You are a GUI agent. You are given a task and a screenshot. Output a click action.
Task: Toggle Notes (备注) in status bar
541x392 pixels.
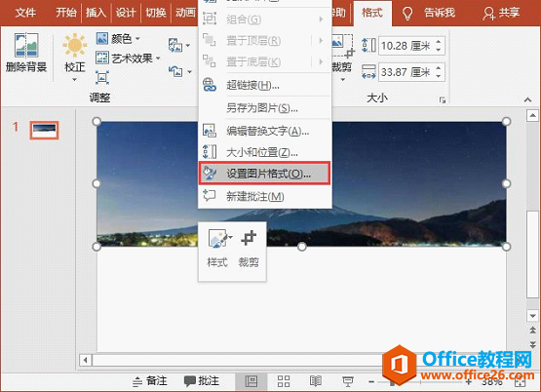150,381
